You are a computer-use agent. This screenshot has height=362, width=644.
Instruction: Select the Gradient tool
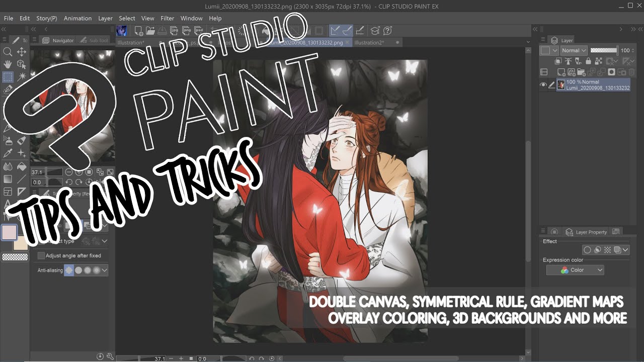click(8, 179)
